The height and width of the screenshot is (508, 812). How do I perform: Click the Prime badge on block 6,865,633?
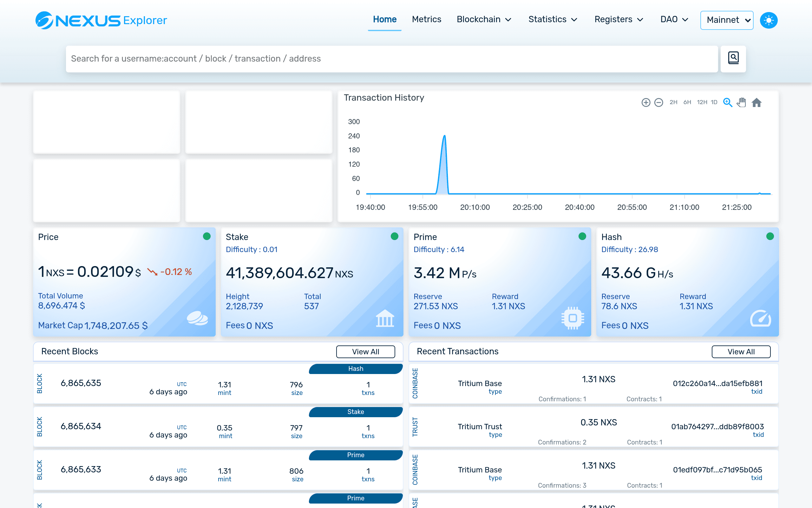(356, 455)
